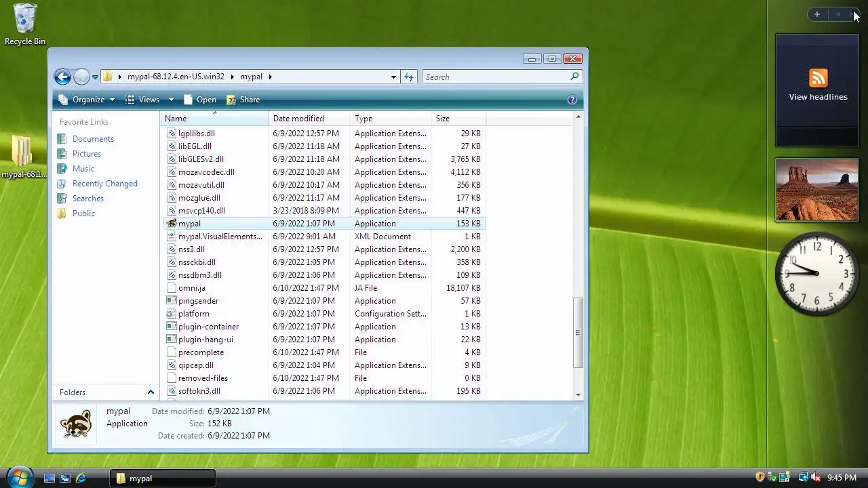868x488 pixels.
Task: Launch Internet Explorer from quick launch
Action: pyautogui.click(x=81, y=478)
